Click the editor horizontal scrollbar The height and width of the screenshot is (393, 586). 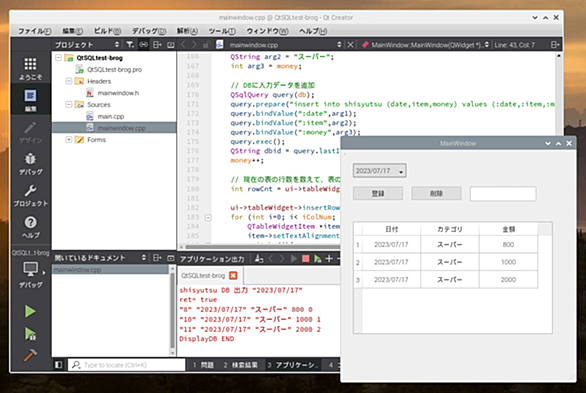click(x=262, y=247)
